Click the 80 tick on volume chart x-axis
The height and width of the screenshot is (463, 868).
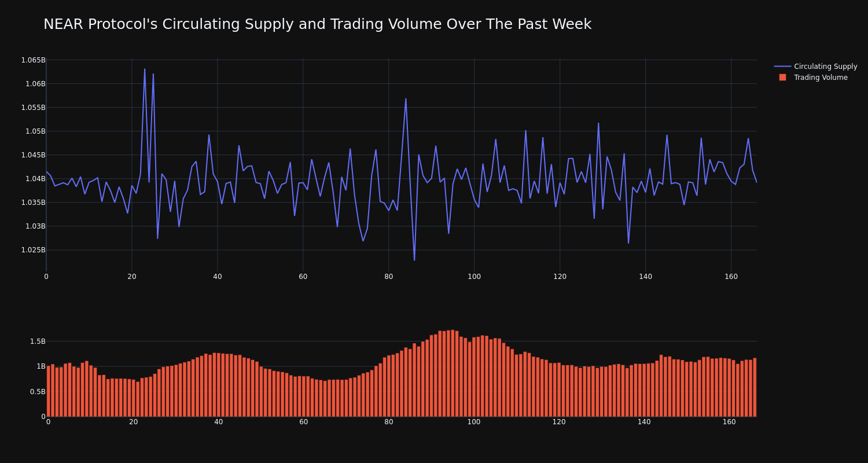(389, 422)
